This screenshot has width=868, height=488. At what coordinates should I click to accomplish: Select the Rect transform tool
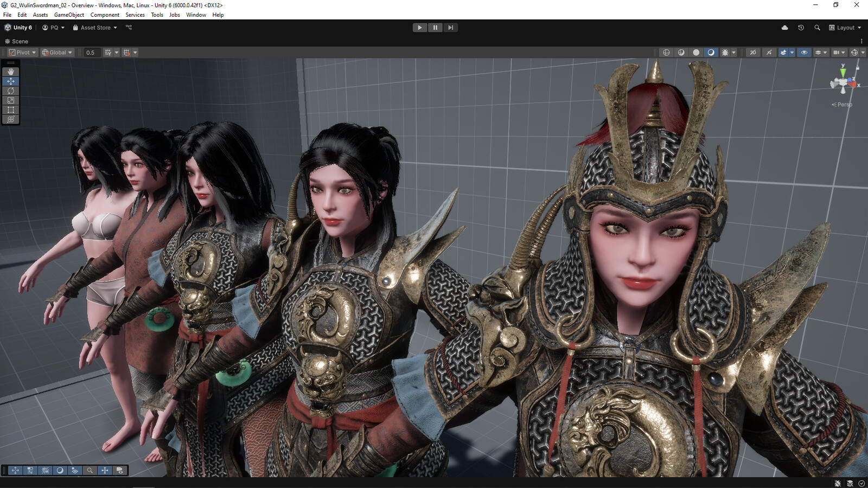point(11,110)
